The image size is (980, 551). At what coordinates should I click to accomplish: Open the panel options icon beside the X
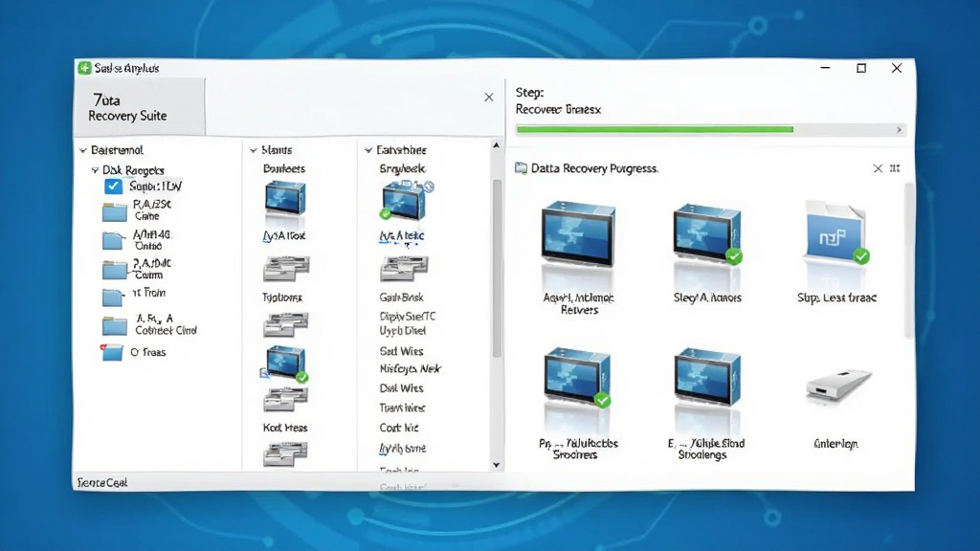pos(895,168)
